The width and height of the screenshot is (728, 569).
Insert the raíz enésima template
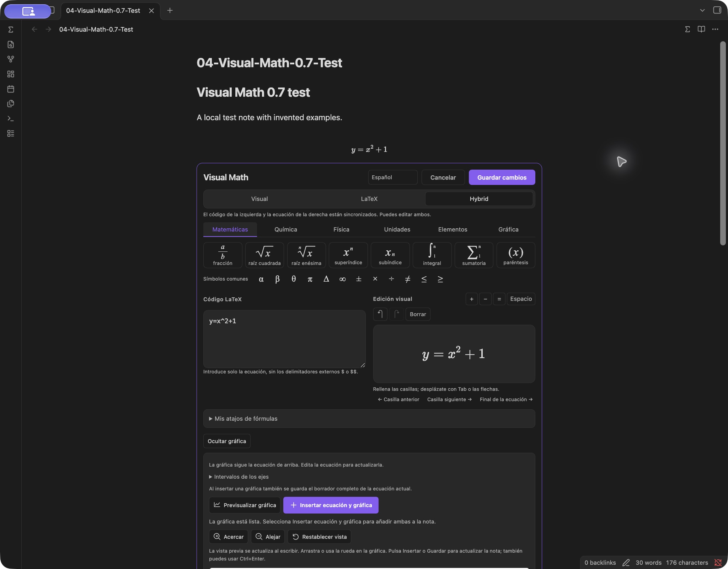pyautogui.click(x=306, y=255)
